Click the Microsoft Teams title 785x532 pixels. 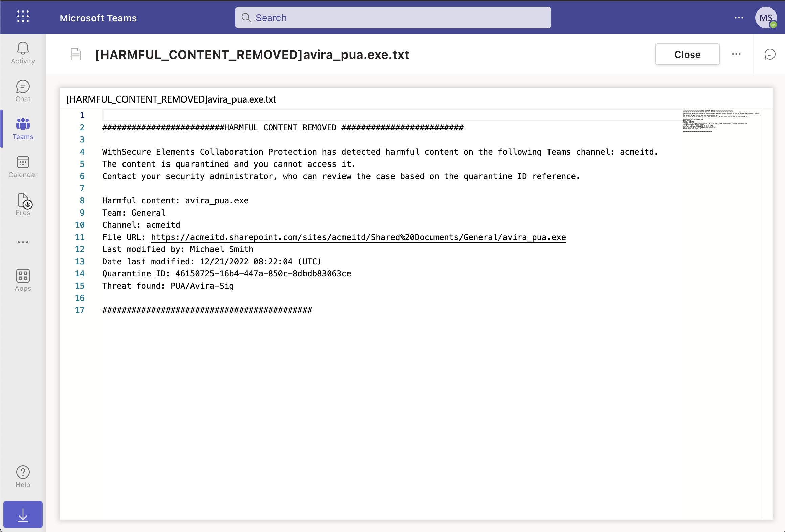(x=98, y=18)
